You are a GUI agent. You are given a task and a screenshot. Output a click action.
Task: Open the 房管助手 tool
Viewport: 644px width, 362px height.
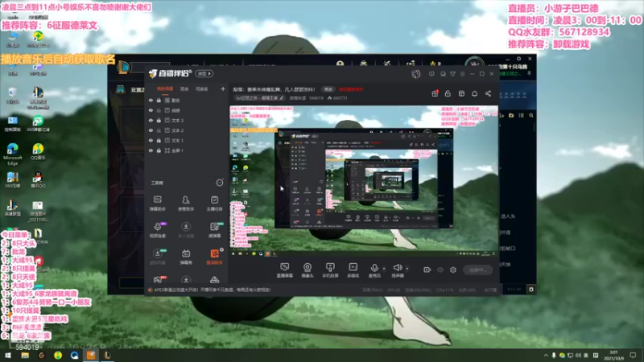186,204
